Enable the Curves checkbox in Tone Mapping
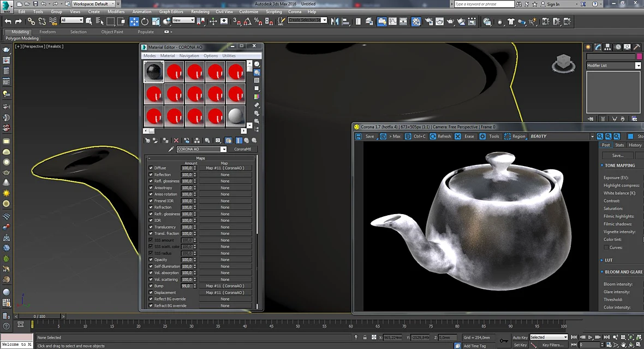 point(606,247)
